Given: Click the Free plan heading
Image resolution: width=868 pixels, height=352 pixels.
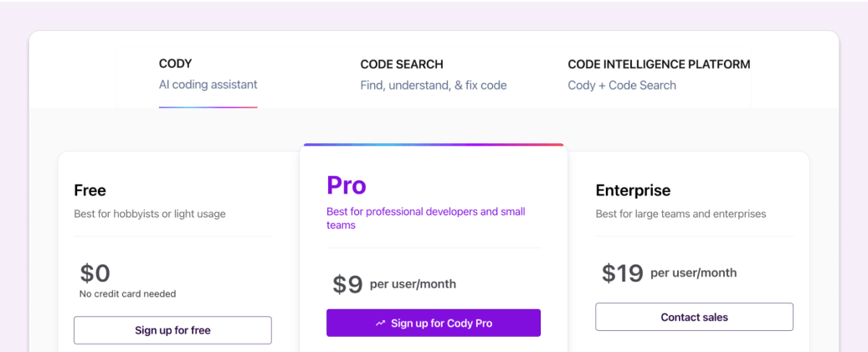Looking at the screenshot, I should tap(90, 191).
